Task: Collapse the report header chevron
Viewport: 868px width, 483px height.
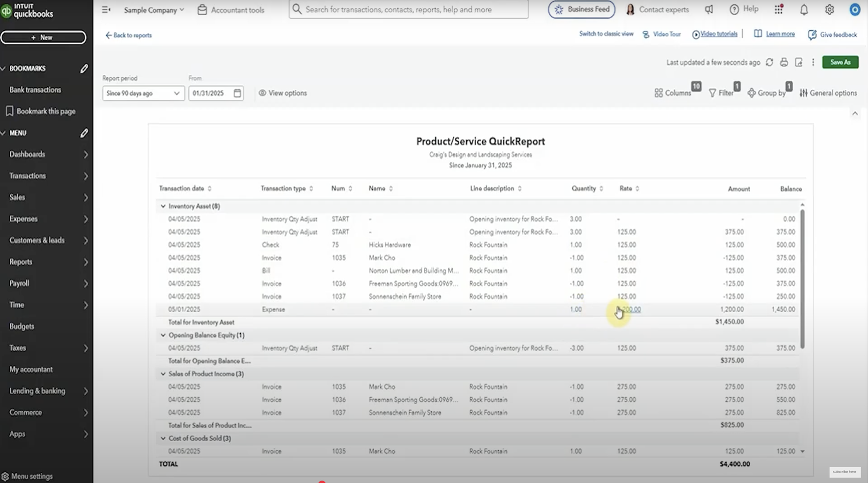Action: click(x=855, y=113)
